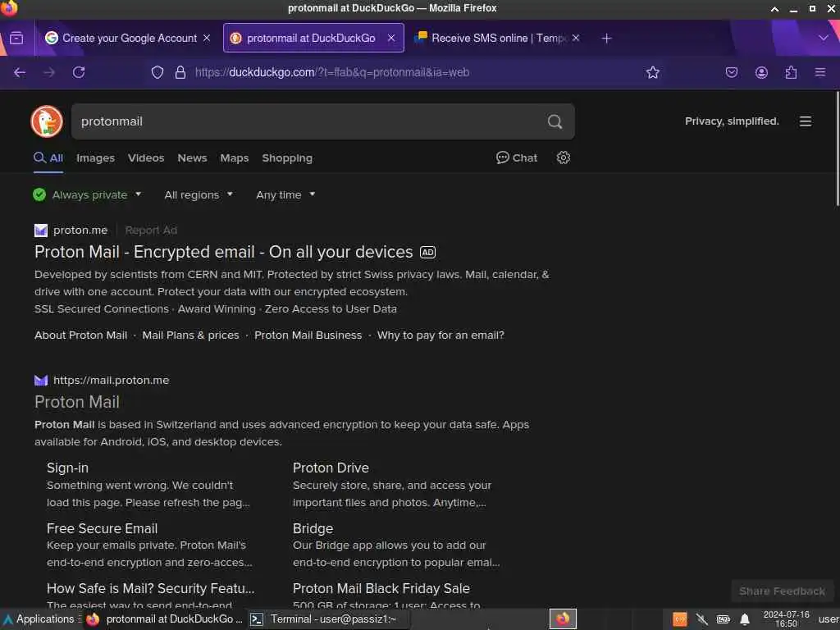This screenshot has height=630, width=840.
Task: Click the Share Feedback button
Action: (x=782, y=591)
